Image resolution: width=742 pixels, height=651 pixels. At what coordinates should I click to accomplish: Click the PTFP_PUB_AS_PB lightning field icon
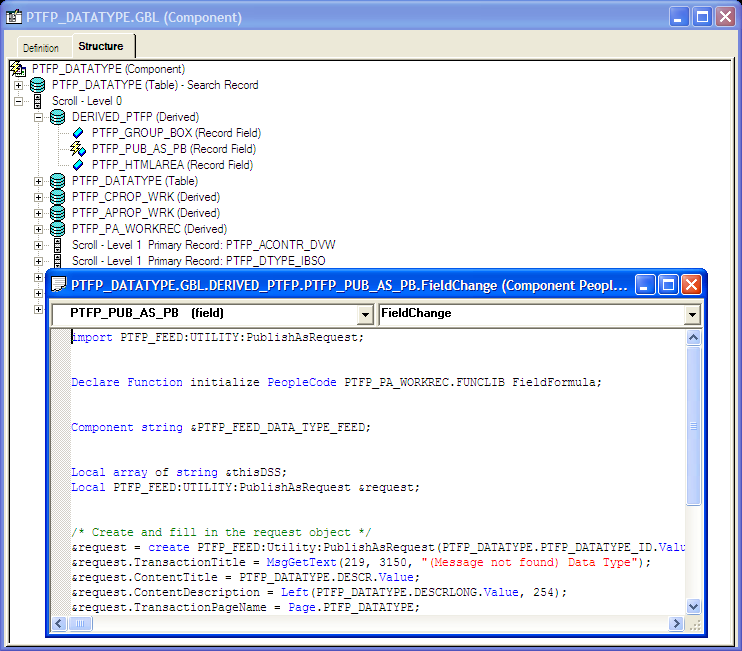(78, 149)
